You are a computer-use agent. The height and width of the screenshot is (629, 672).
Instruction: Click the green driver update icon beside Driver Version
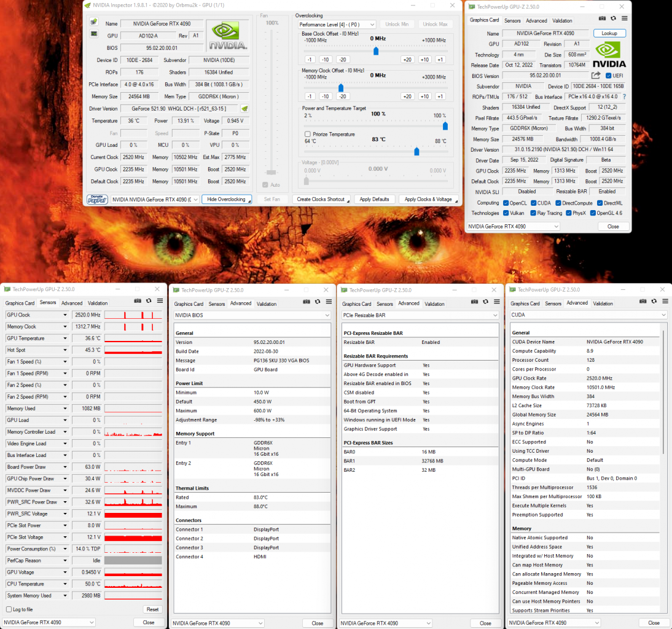point(244,109)
